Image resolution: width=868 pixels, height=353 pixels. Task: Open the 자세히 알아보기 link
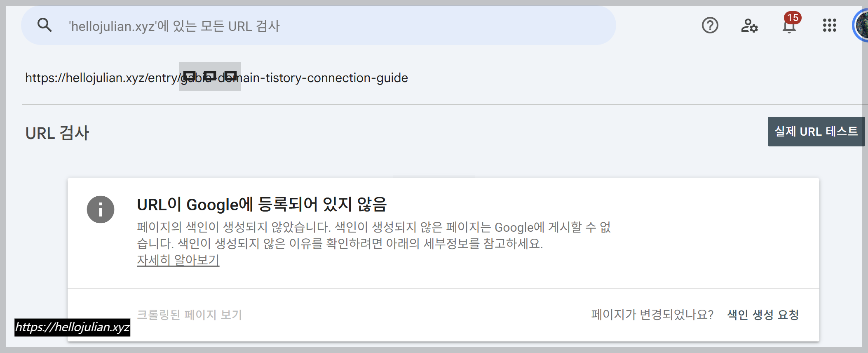point(178,260)
